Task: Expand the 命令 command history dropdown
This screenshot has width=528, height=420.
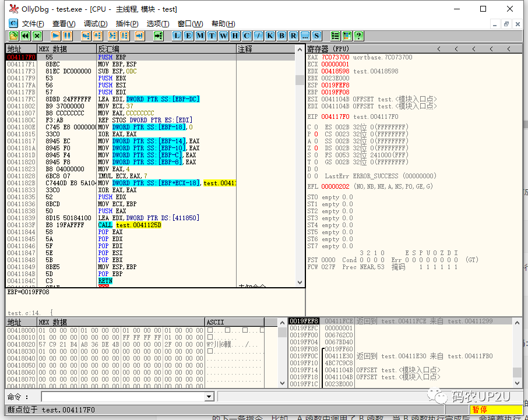Action: (209, 397)
